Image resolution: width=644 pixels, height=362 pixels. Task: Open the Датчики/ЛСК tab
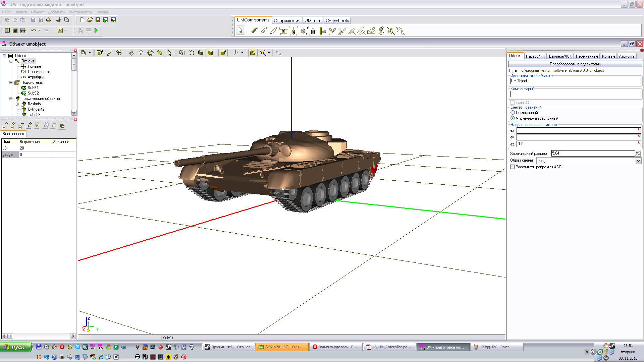coord(560,56)
